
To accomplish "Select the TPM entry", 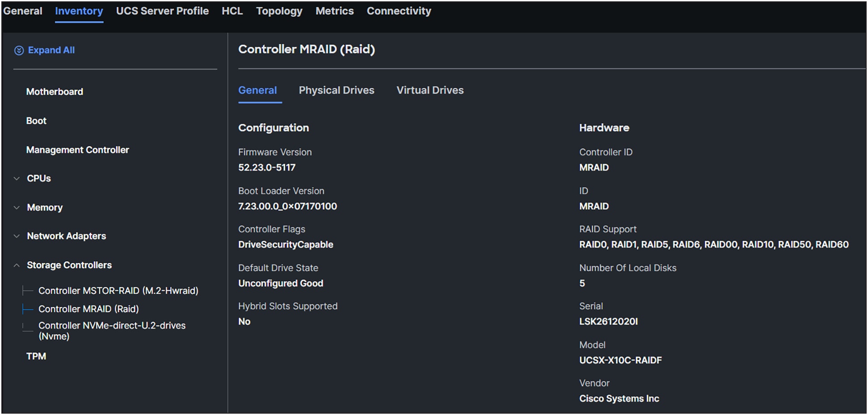I will 36,356.
